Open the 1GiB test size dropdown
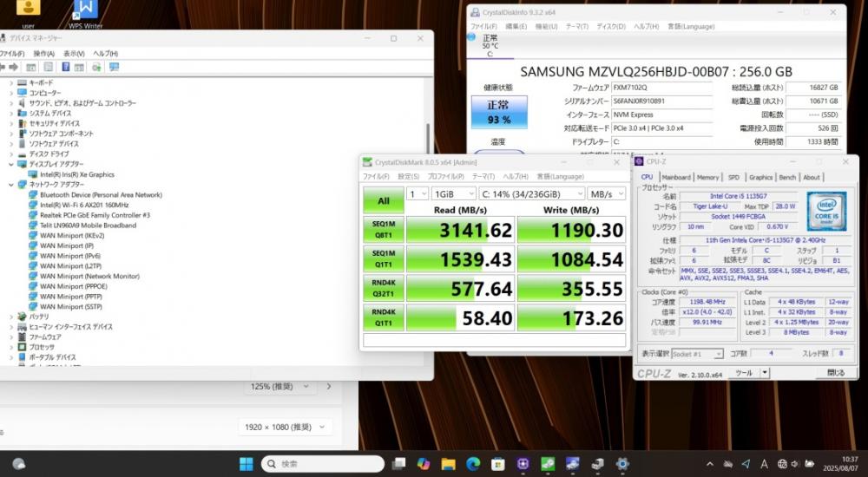This screenshot has width=868, height=477. tap(453, 193)
